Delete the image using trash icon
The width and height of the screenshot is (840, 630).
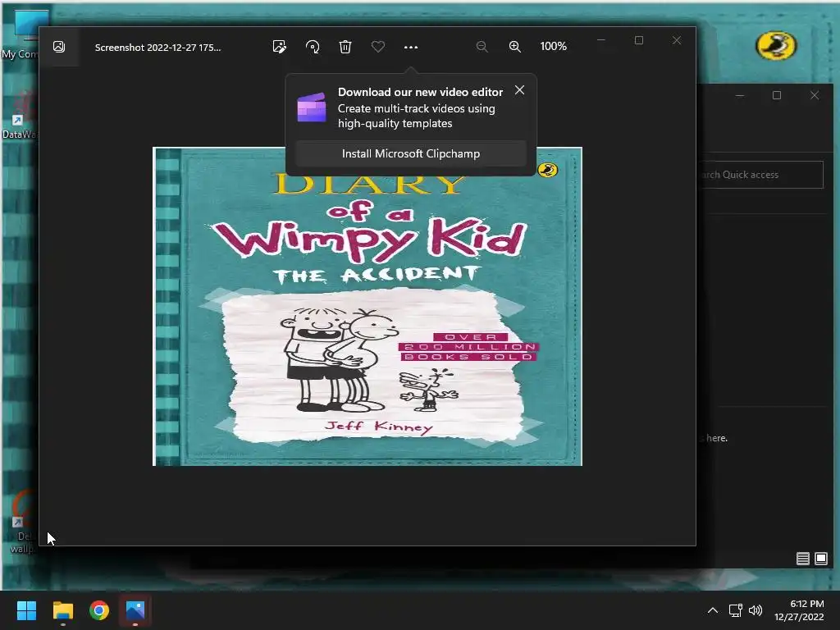click(x=345, y=47)
